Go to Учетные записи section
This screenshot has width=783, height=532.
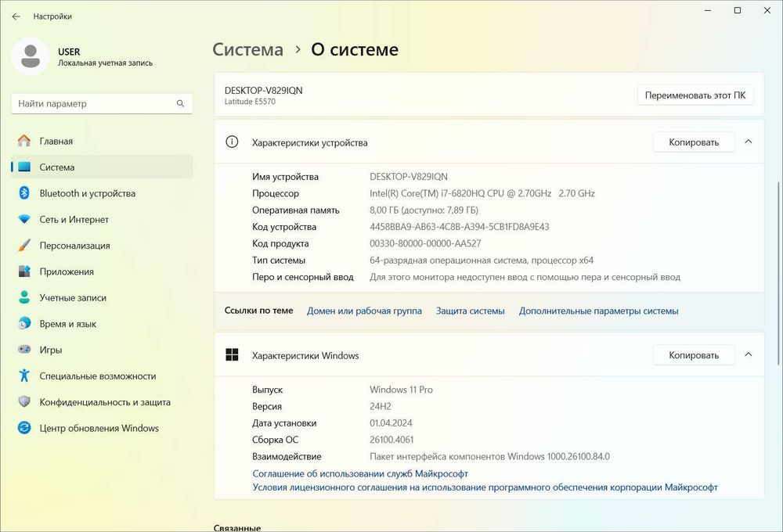73,298
